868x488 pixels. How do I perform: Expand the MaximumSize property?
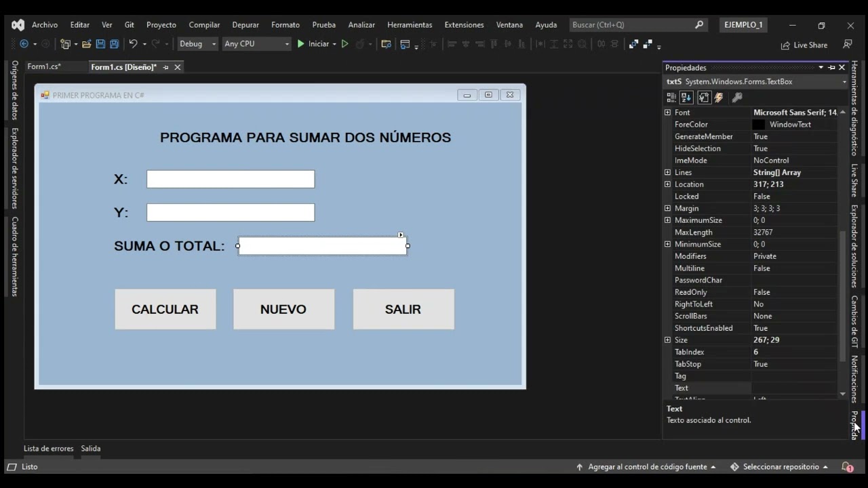(668, 220)
